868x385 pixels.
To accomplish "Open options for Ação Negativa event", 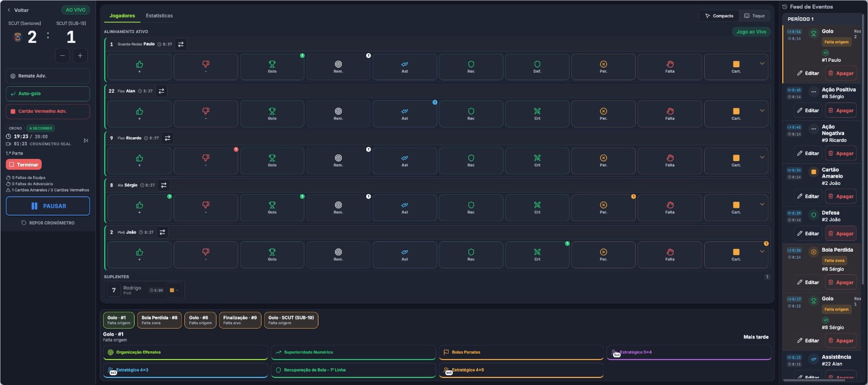I will pyautogui.click(x=813, y=129).
